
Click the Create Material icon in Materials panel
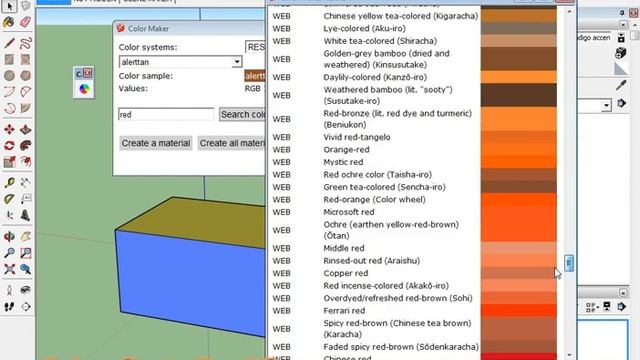point(621,53)
